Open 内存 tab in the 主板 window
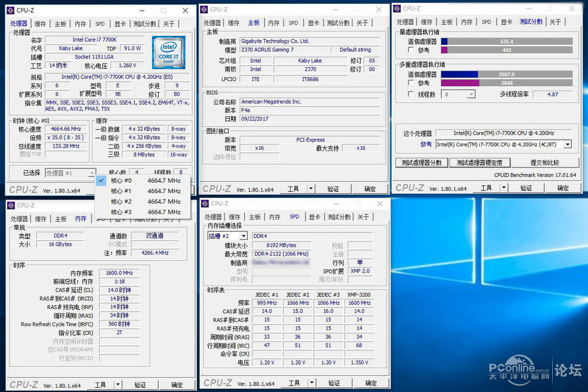Viewport: 588px width, 392px height. click(x=274, y=23)
